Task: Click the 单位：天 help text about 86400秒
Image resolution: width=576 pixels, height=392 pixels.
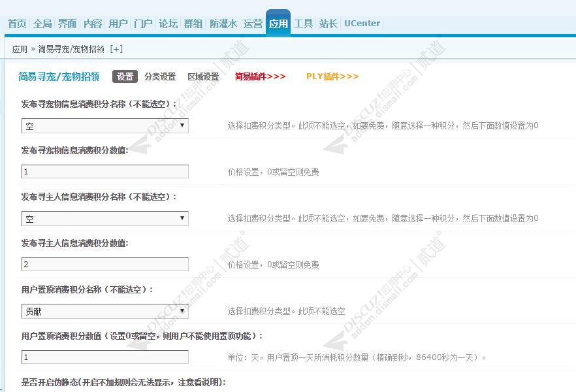Action: tap(357, 357)
